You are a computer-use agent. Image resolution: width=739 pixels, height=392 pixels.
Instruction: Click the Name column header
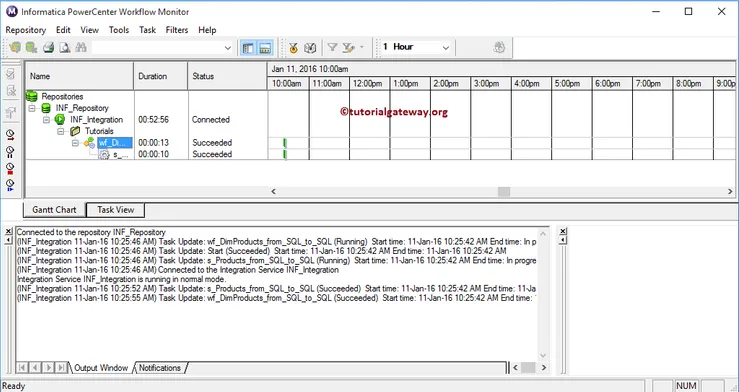tap(79, 76)
